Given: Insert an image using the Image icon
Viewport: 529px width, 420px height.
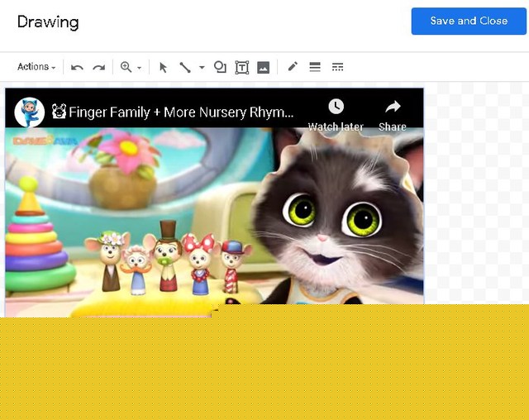Looking at the screenshot, I should [263, 67].
